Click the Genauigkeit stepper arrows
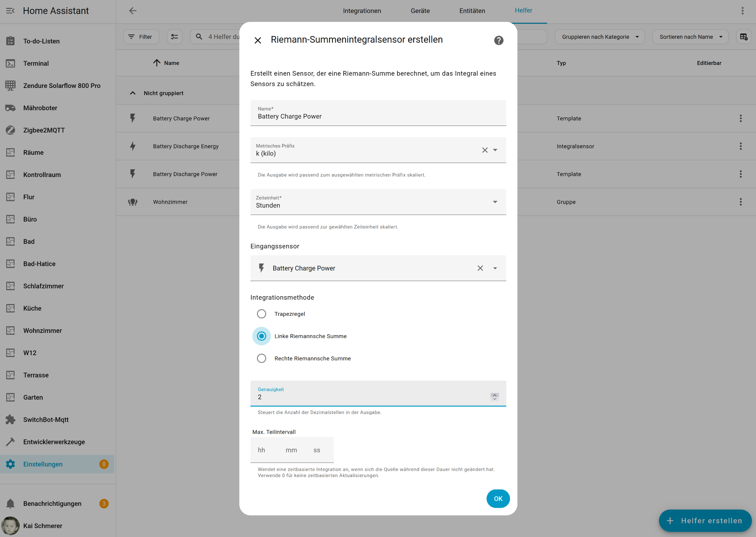This screenshot has height=537, width=756. click(x=495, y=397)
